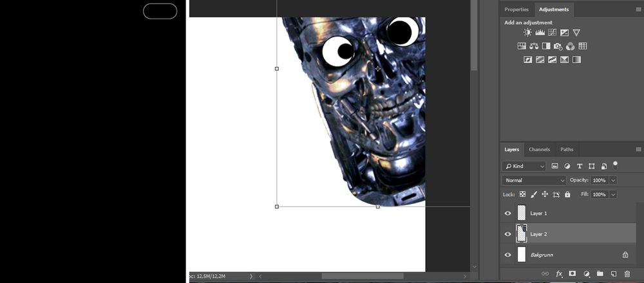Viewport: 644px width, 283px height.
Task: Add a Selective Color adjustment
Action: [564, 59]
